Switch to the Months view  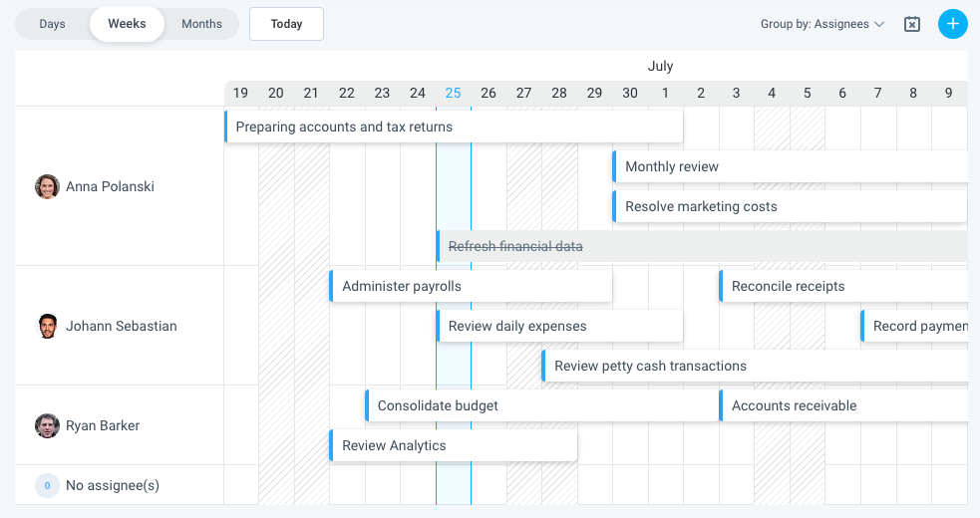(x=201, y=24)
